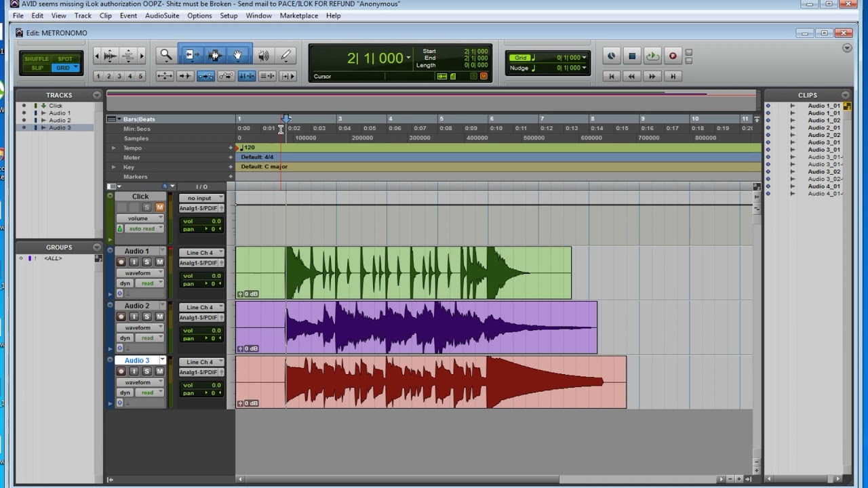This screenshot has width=868, height=488.
Task: Open the Tracks list menu arrow
Action: tap(96, 95)
